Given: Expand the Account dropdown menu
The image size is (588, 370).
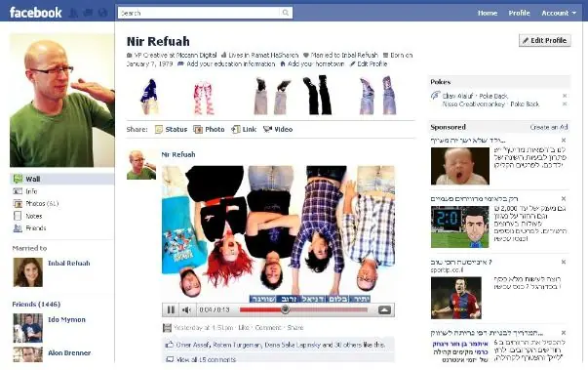Looking at the screenshot, I should [559, 13].
